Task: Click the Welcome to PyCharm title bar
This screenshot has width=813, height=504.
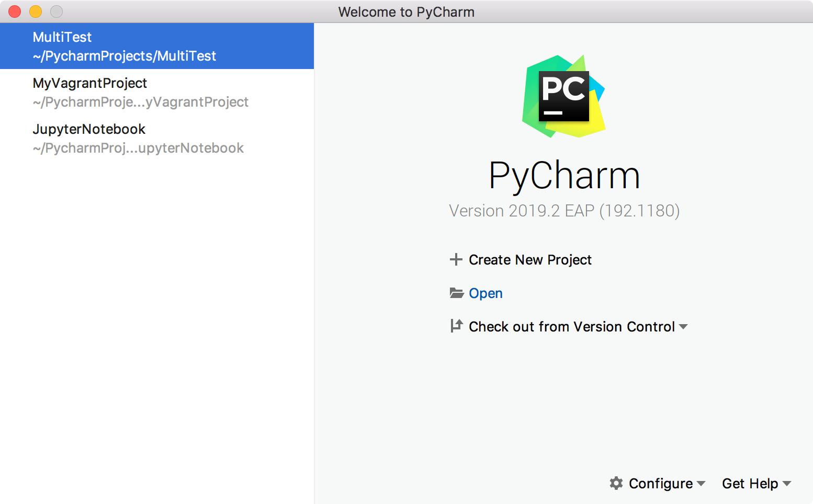Action: click(x=406, y=12)
